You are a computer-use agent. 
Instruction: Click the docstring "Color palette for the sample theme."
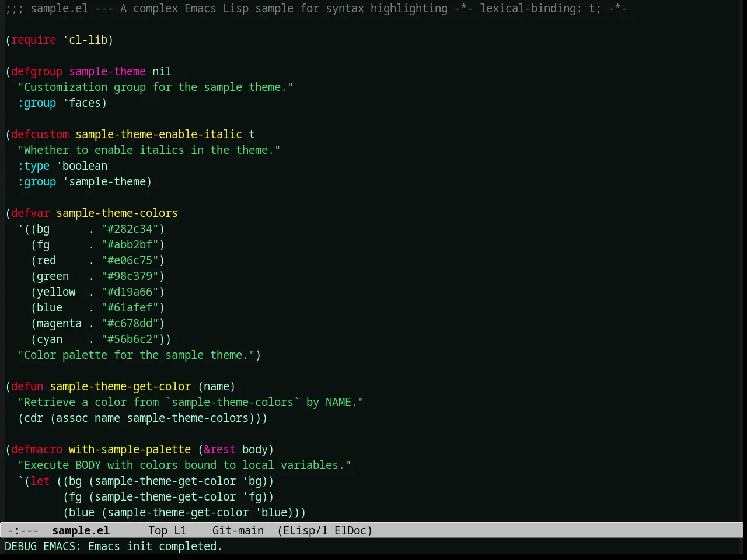click(x=136, y=355)
